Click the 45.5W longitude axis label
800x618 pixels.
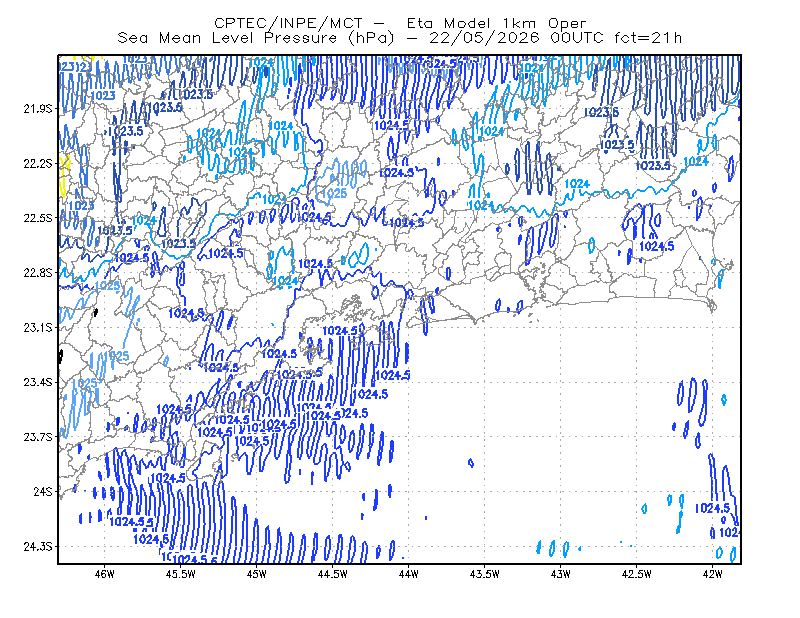(x=181, y=574)
